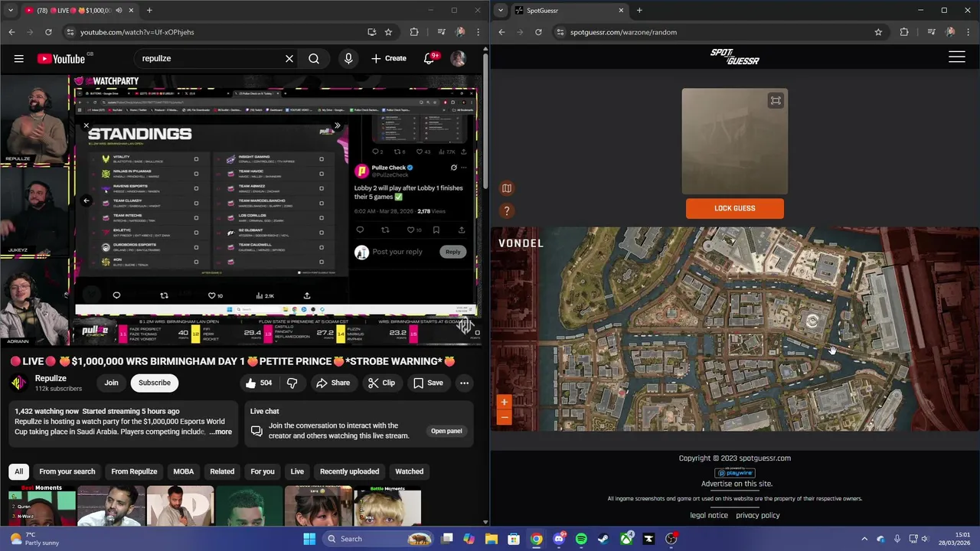
Task: Start voice search with microphone icon
Action: coord(348,58)
